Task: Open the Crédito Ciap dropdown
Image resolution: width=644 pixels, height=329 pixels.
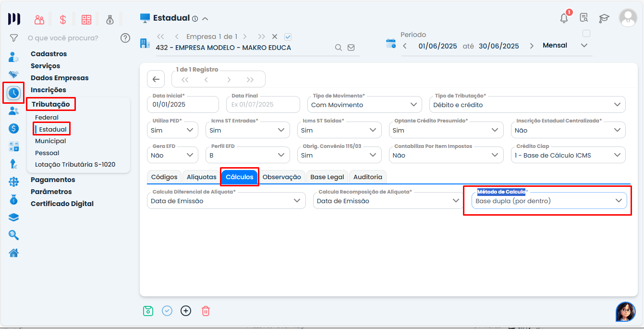Action: [x=568, y=155]
